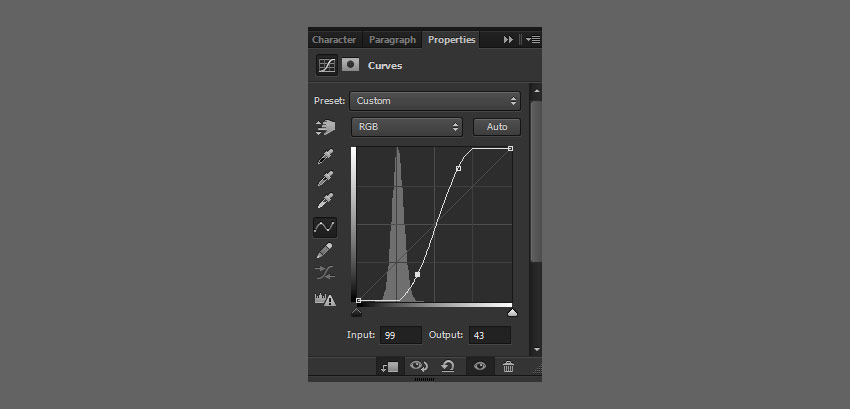Select the top-right curve endpoint

[x=511, y=148]
